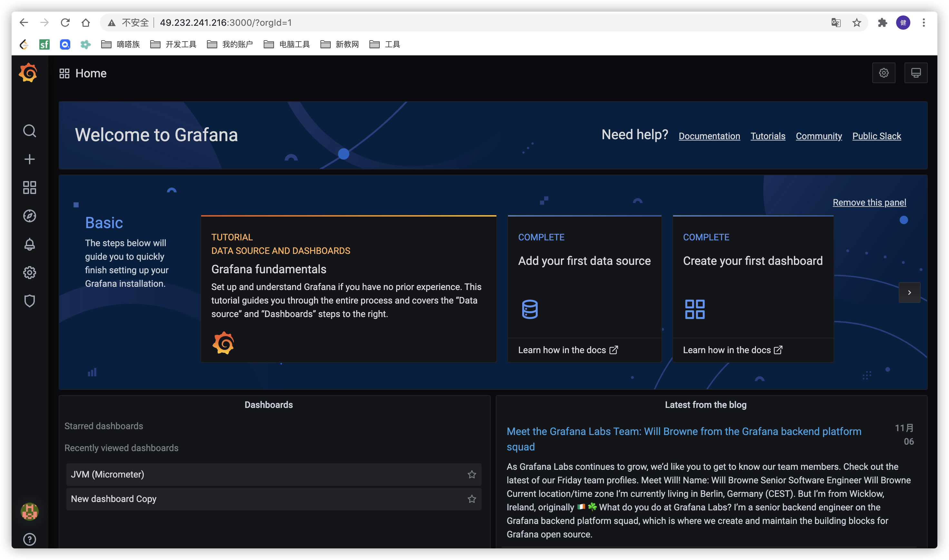Open the 我的账户 bookmark folder
Screen dimensions: 949x560
tap(230, 44)
